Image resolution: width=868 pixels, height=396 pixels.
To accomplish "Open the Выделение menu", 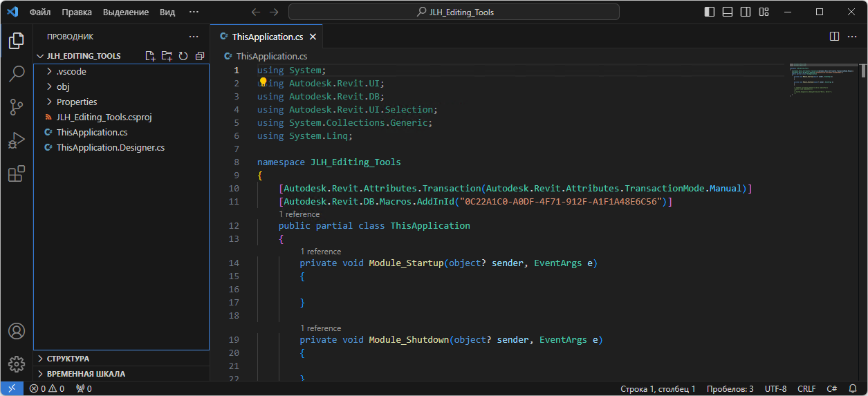I will point(125,12).
